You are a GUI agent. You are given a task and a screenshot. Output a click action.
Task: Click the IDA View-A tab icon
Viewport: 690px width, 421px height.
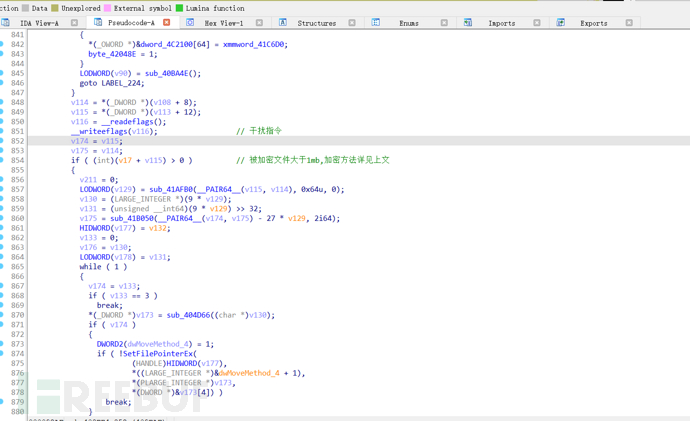[x=6, y=22]
